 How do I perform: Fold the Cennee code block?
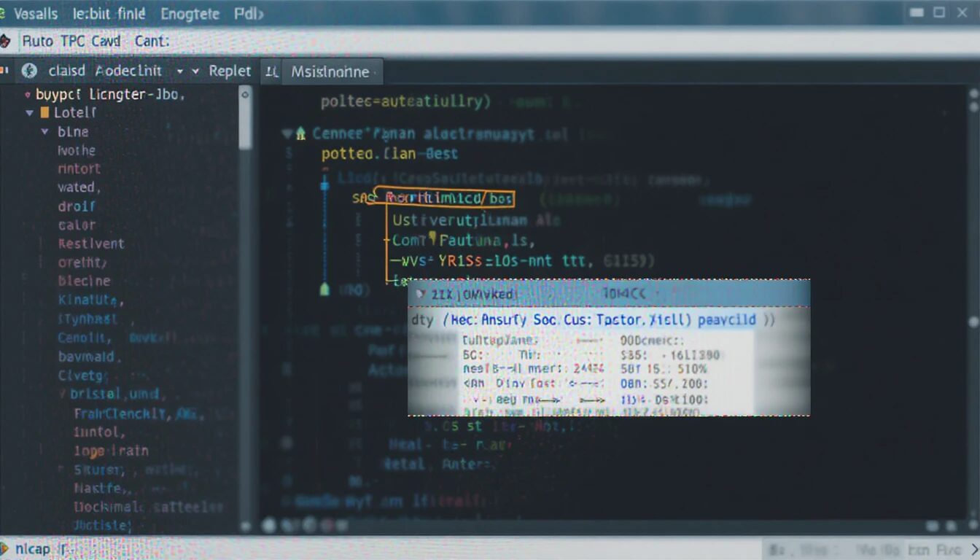pyautogui.click(x=287, y=133)
